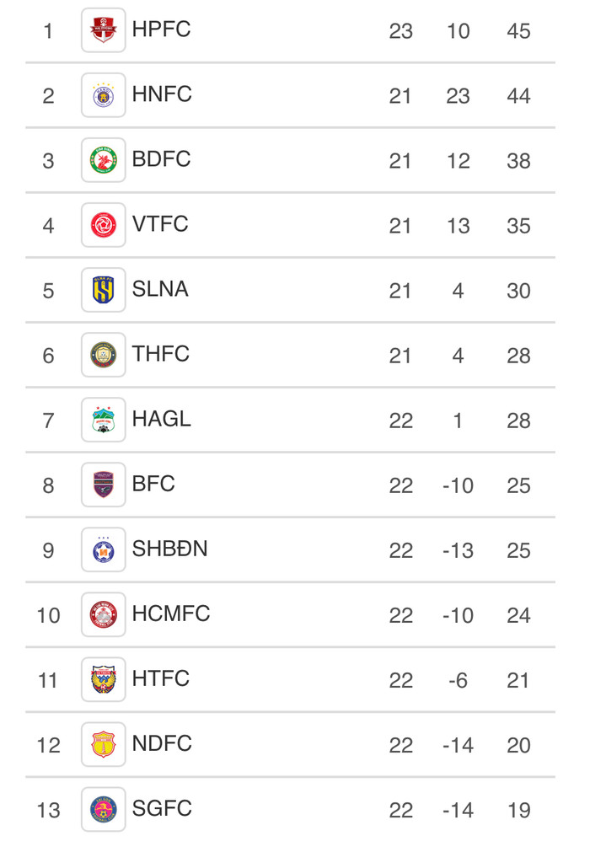
Task: Click the yellow-blue SLNA team logo
Action: click(x=103, y=290)
